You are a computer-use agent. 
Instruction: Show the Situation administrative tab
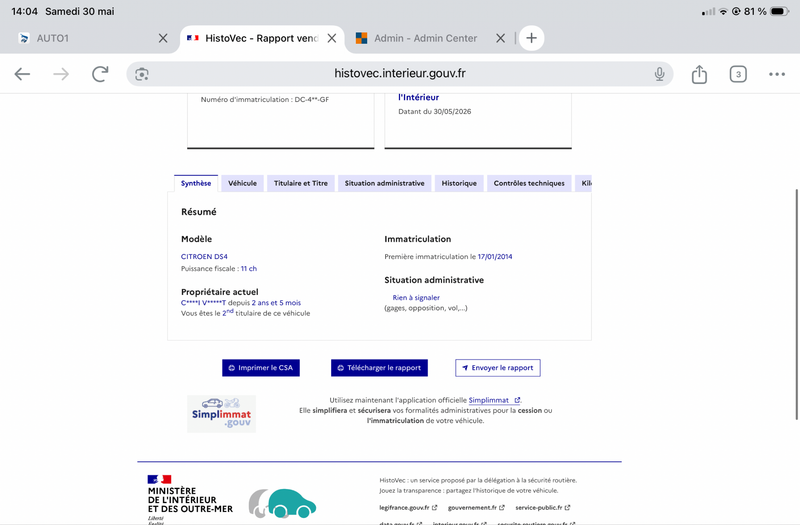[384, 183]
